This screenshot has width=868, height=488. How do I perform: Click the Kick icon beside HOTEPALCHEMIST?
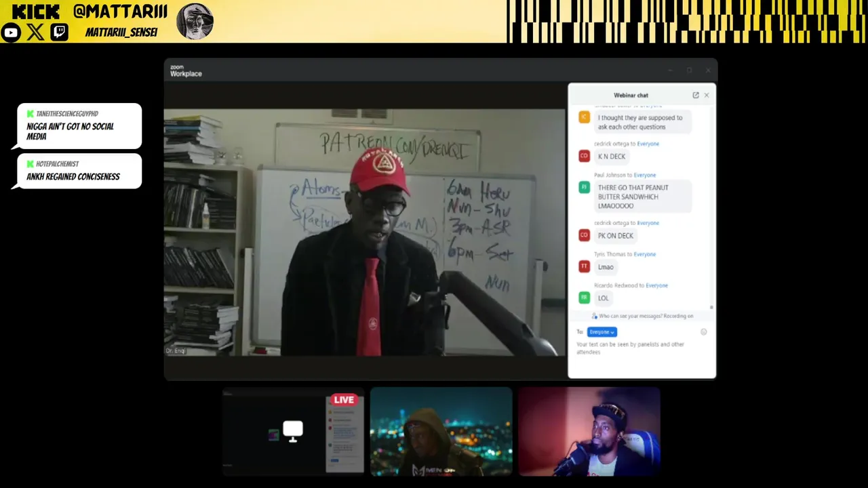31,164
